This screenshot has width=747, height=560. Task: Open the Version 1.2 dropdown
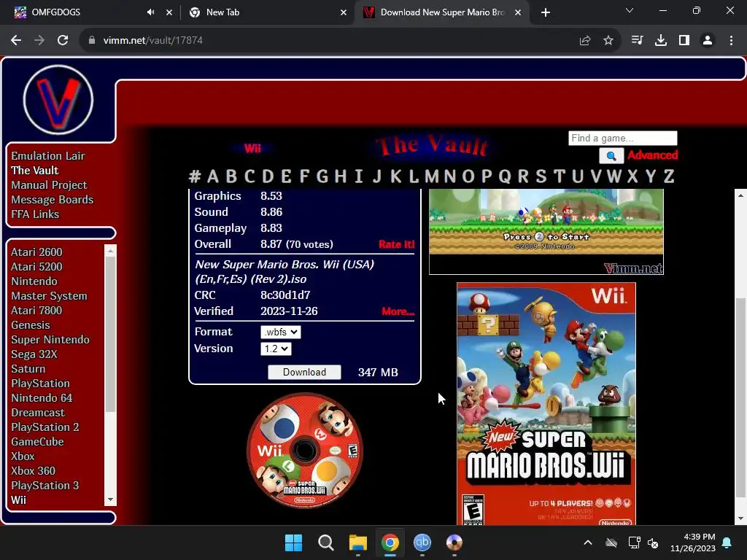(x=276, y=349)
